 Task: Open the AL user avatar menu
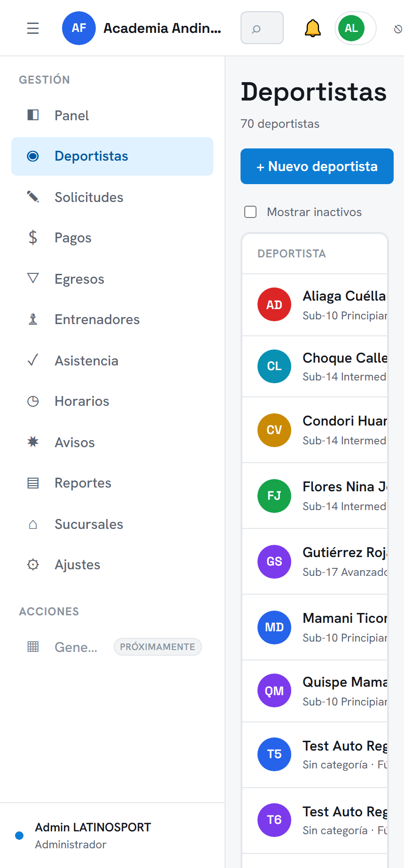click(351, 28)
